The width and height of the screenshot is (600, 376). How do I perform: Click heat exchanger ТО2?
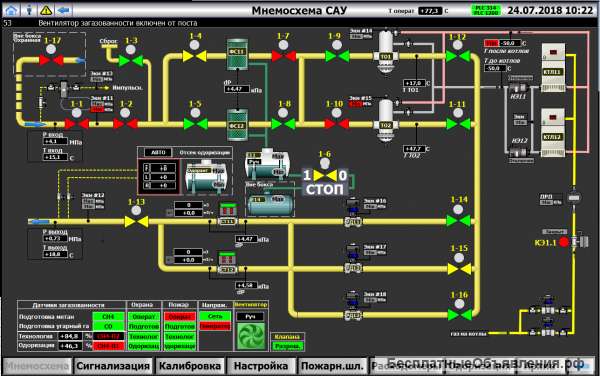tap(386, 120)
